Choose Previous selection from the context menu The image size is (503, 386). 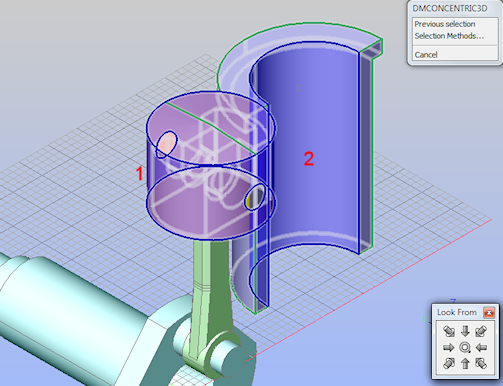point(445,24)
